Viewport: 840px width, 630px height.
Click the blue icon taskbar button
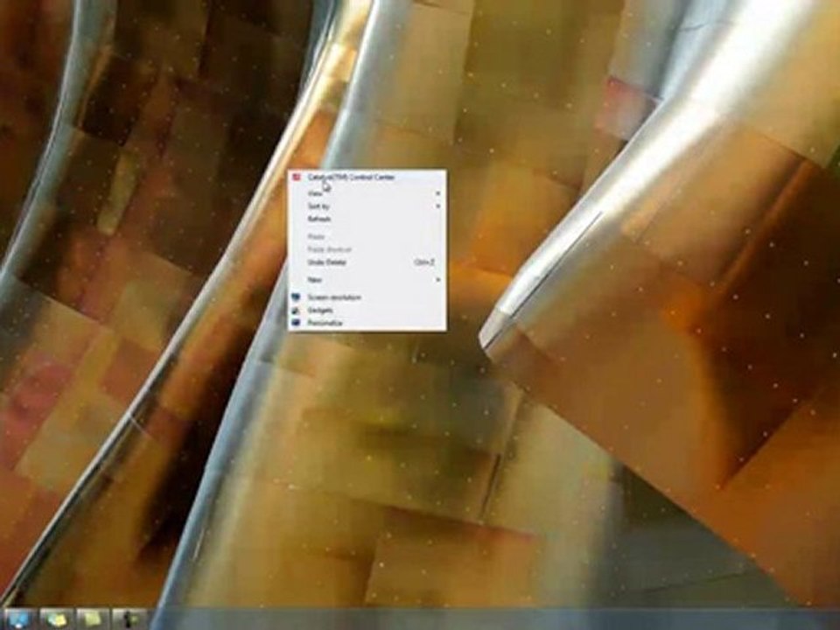[x=19, y=619]
